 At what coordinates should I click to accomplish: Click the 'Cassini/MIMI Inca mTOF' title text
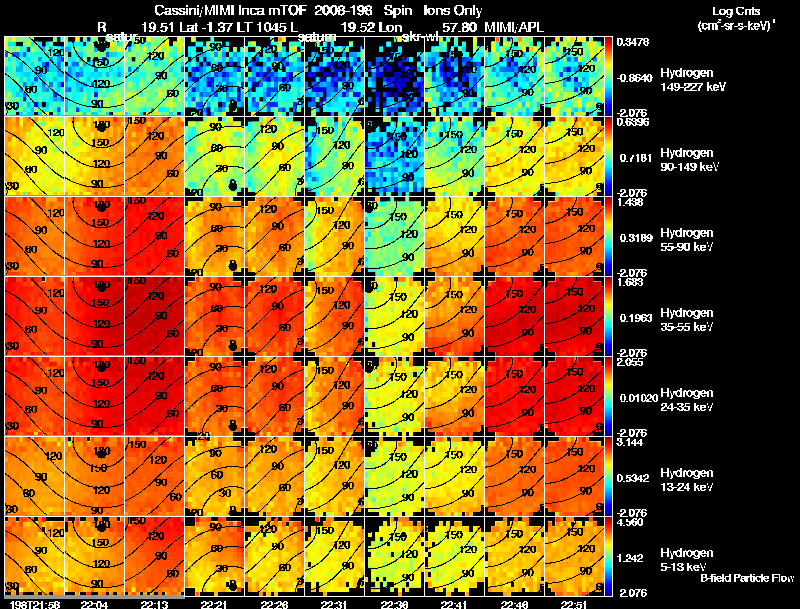pyautogui.click(x=230, y=11)
